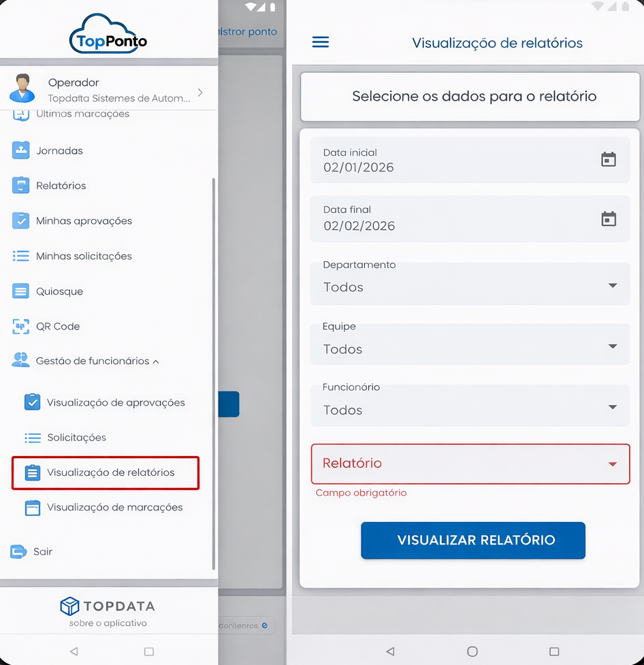Click the Data inicial calendar icon
Viewport: 644px width, 665px height.
[x=608, y=159]
